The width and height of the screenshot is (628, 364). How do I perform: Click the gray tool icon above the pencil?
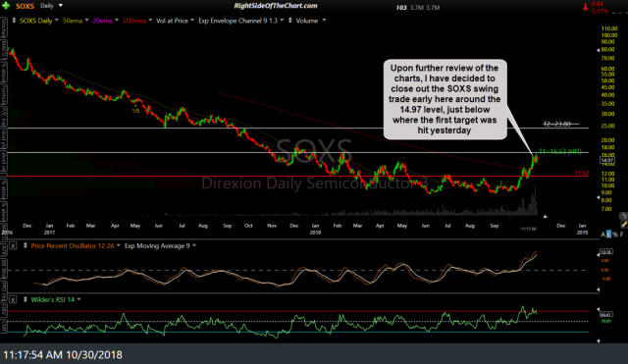[623, 217]
